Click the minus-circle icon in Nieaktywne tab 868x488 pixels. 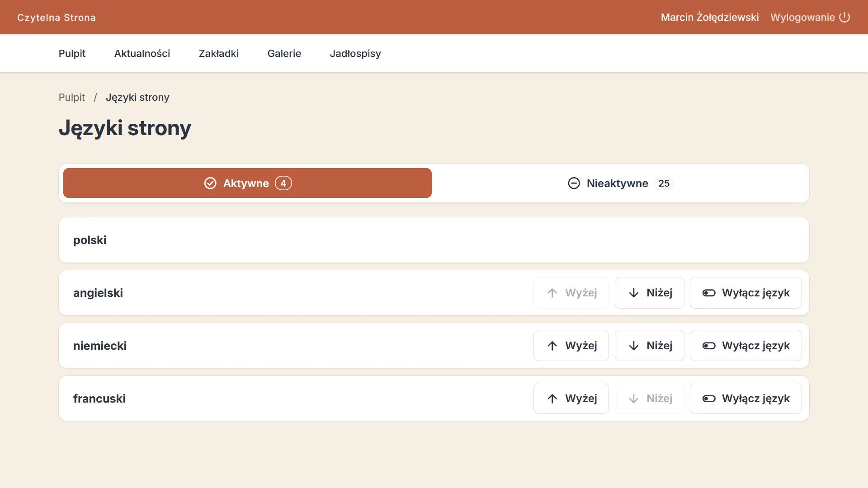point(574,183)
